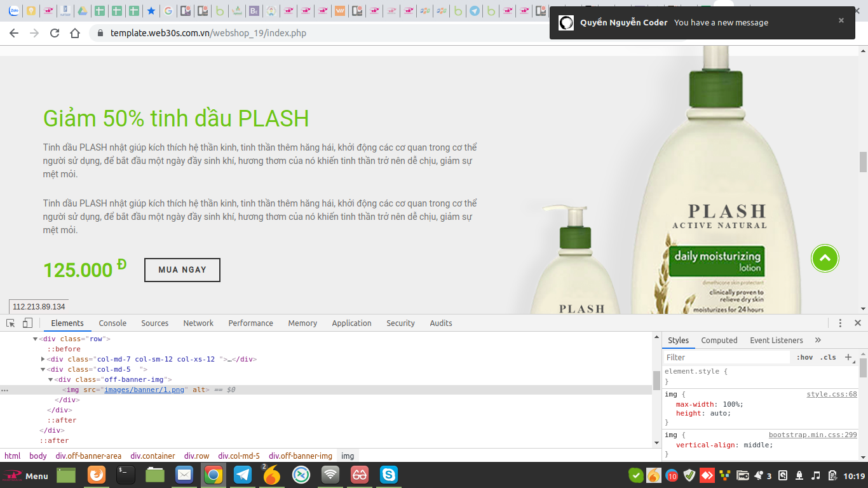Select html in the DOM breadcrumb
The height and width of the screenshot is (488, 868).
[x=13, y=456]
